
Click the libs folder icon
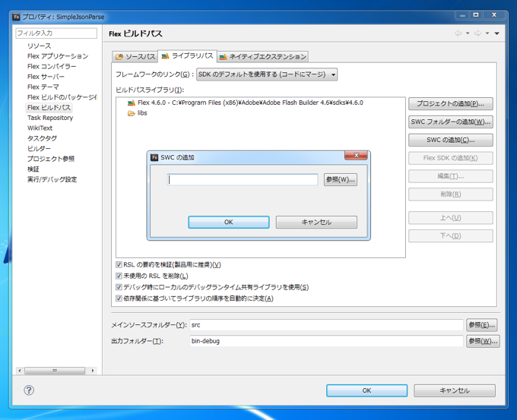tap(132, 113)
